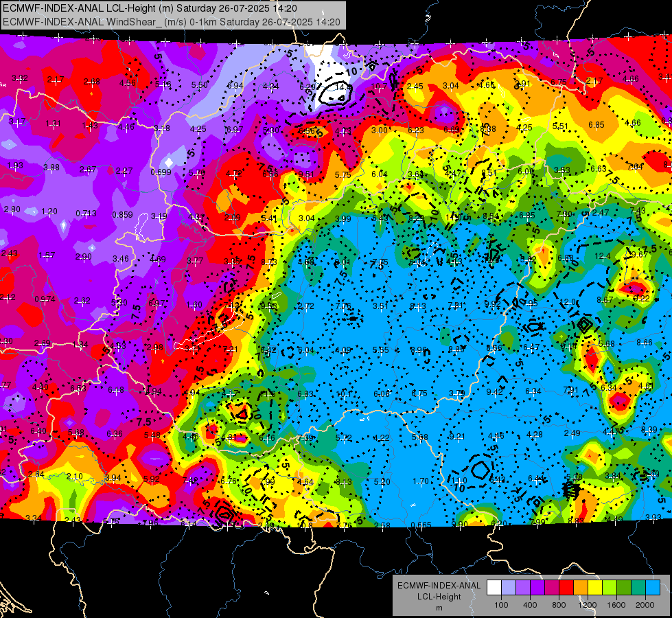
Task: Click the wind shear value 10.1
Action: tap(344, 394)
